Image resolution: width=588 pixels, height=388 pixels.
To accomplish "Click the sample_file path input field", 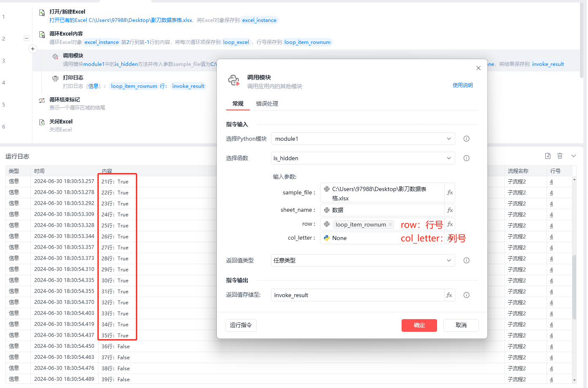I will [382, 192].
